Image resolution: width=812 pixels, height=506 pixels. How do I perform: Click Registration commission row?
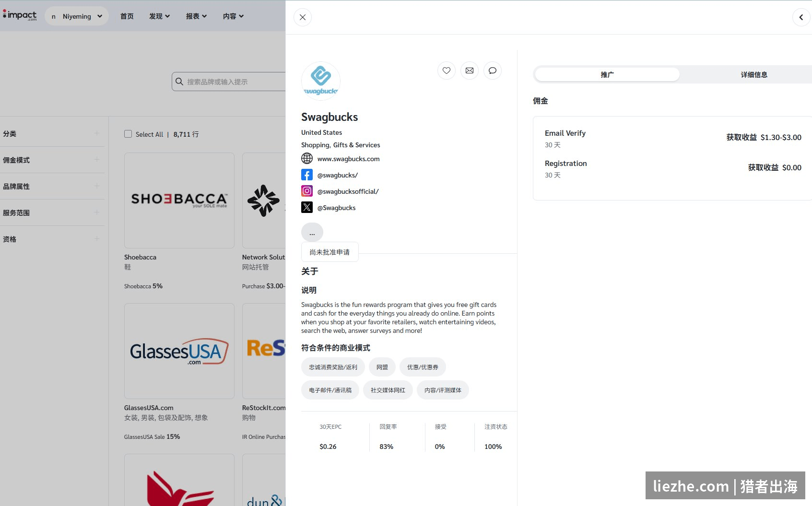(673, 168)
